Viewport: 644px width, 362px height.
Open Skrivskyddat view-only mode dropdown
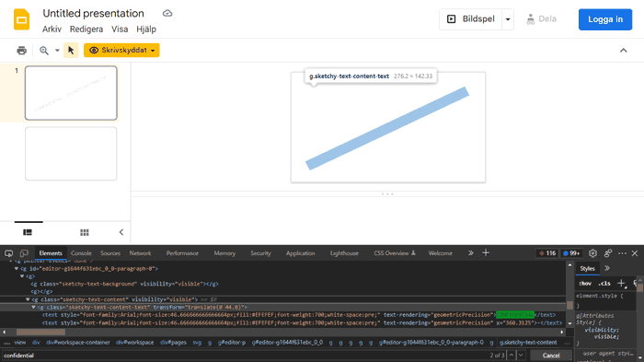[x=121, y=50]
